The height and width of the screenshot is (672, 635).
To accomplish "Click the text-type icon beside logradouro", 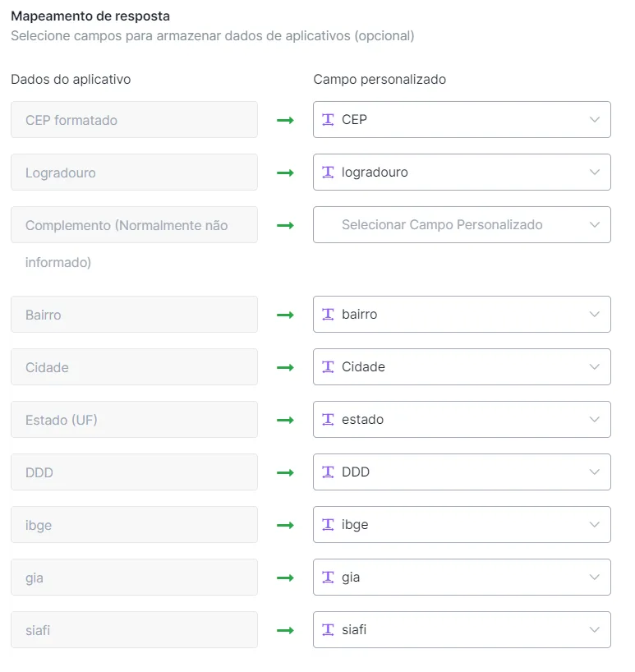I will [x=328, y=173].
